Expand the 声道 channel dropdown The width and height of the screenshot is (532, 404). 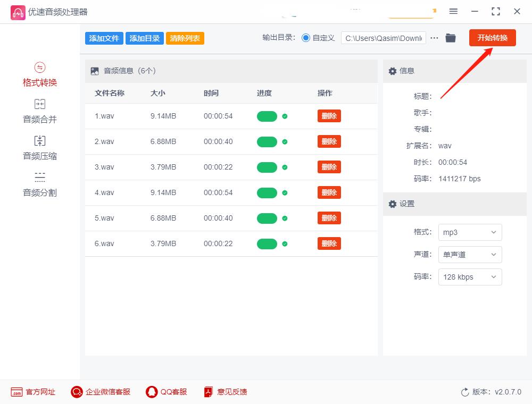pos(470,255)
